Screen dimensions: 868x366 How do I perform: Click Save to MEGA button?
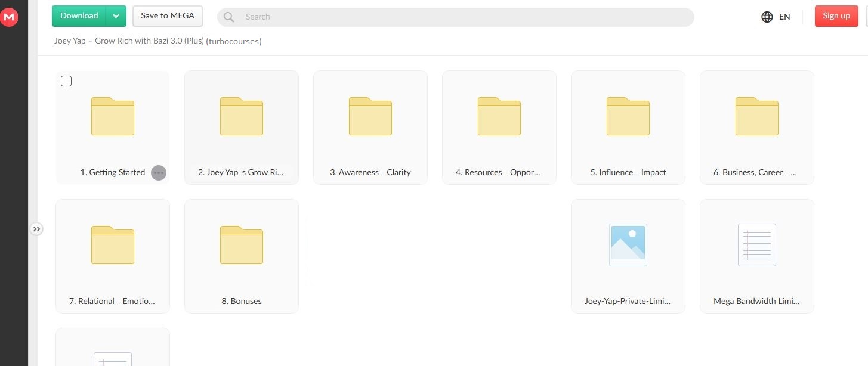point(168,16)
